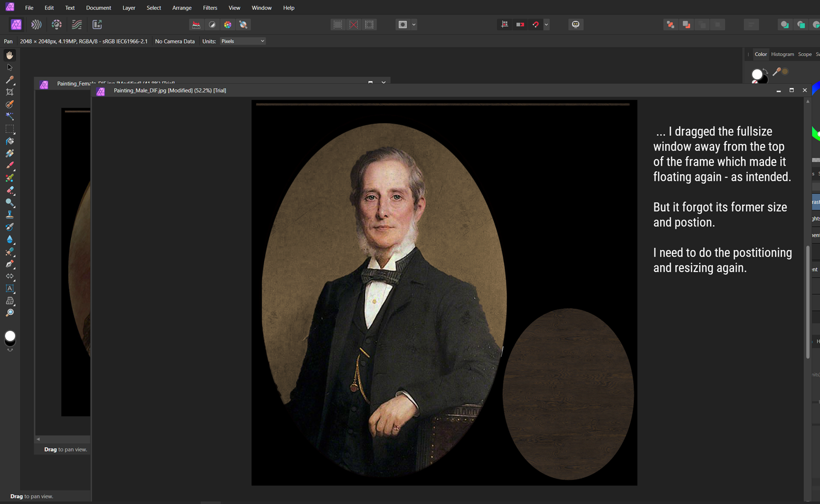Select the Flood Fill bucket tool
This screenshot has width=820, height=504.
pyautogui.click(x=9, y=141)
